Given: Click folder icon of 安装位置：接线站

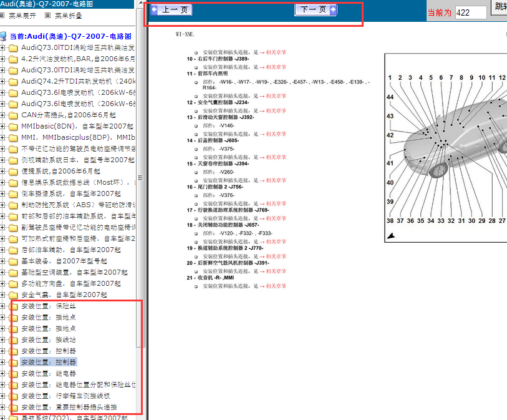Looking at the screenshot, I should click(x=13, y=340).
